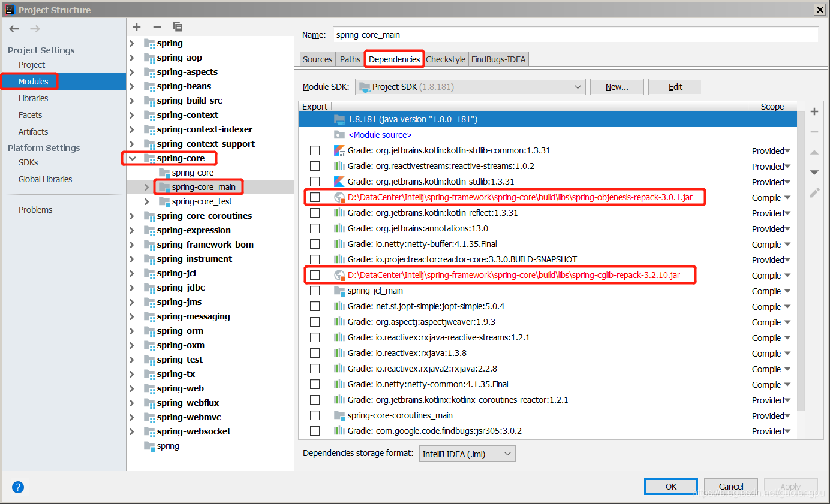Check export for reactive-streams:1.0.2
Image resolution: width=830 pixels, height=504 pixels.
315,166
